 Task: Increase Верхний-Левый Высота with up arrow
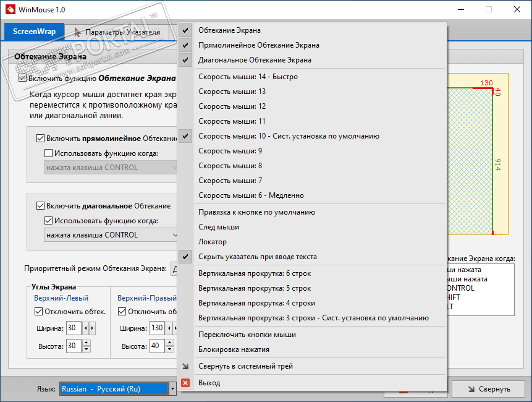point(87,343)
